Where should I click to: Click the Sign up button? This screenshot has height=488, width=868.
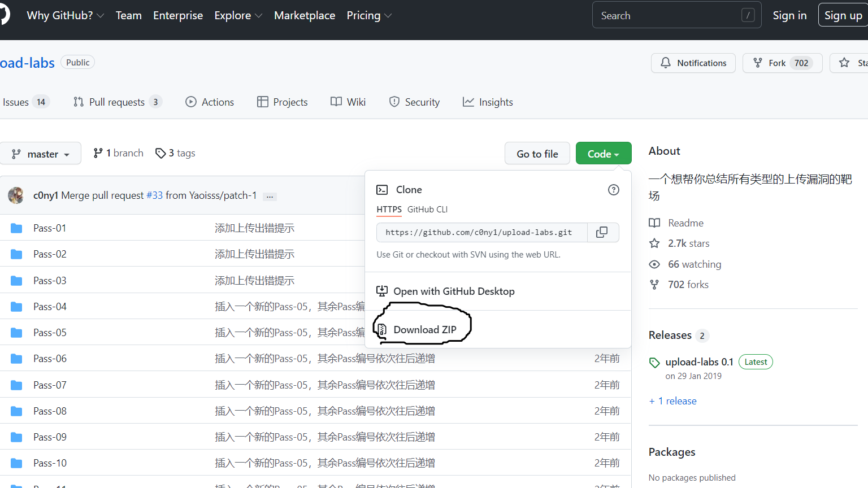[843, 16]
